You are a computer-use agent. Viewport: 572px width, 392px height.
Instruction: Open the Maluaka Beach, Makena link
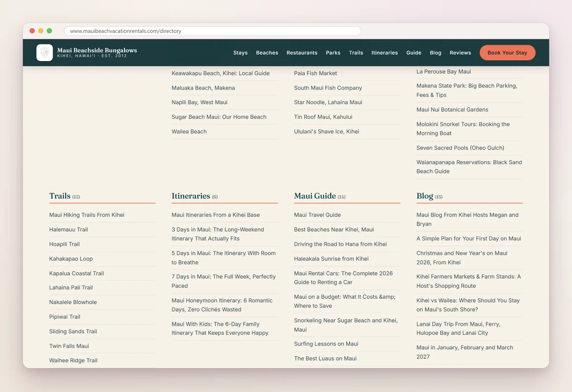point(203,88)
